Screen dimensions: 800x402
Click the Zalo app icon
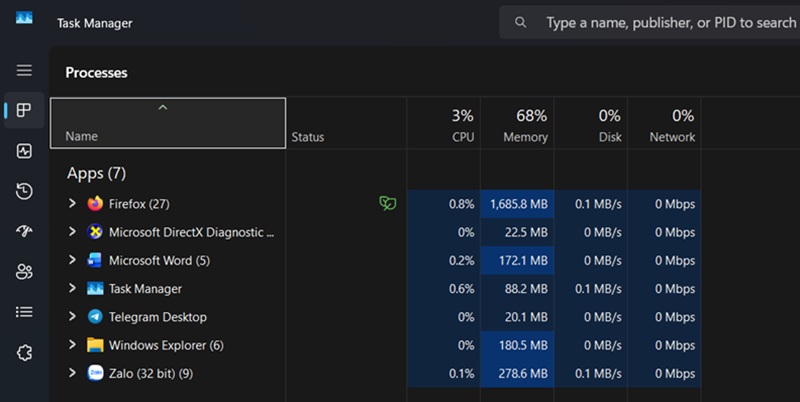(x=95, y=373)
